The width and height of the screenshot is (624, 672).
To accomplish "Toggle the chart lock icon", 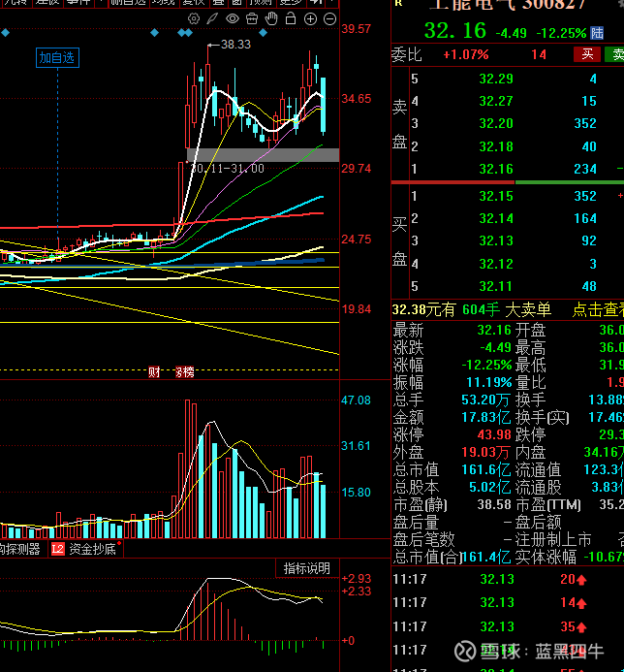I will point(291,18).
